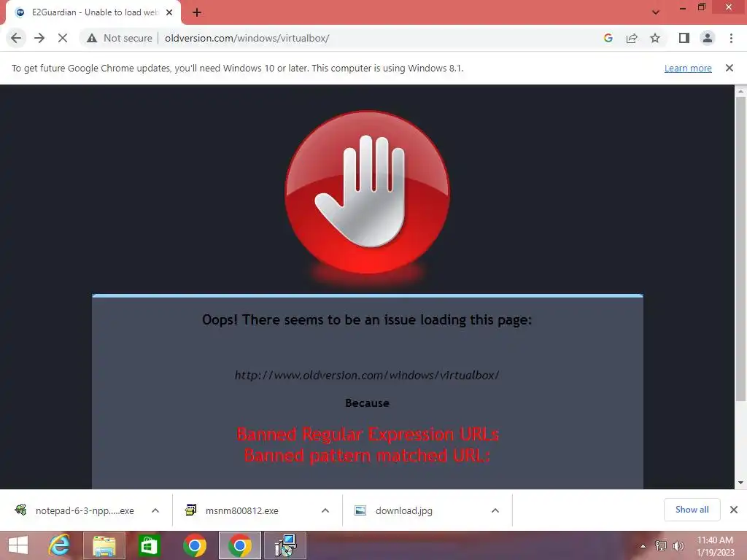
Task: Select the E2Guardian tab
Action: 93,12
